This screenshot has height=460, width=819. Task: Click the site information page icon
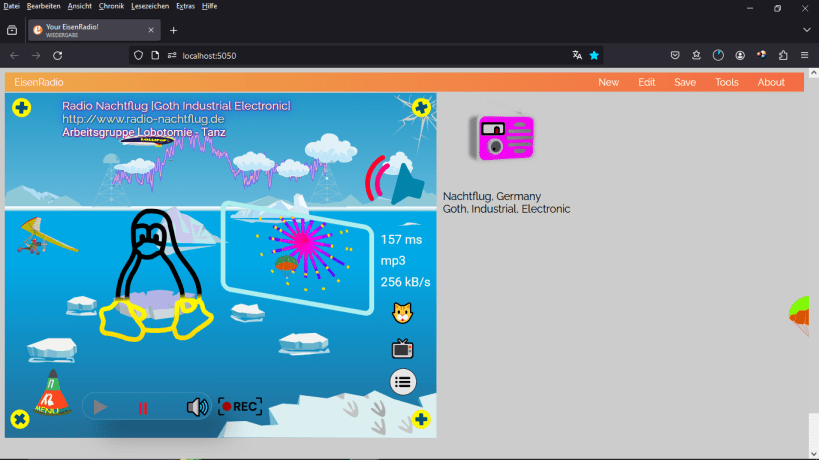pos(155,55)
